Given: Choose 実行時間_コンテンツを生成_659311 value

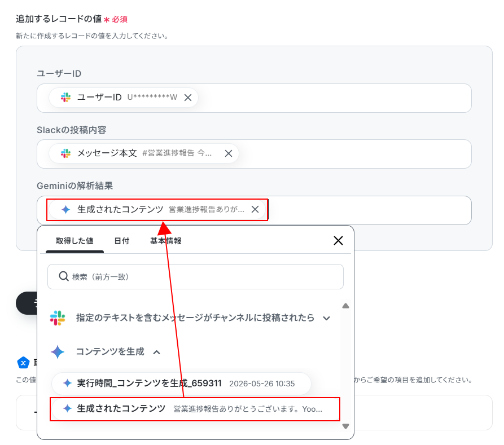Looking at the screenshot, I should [181, 384].
